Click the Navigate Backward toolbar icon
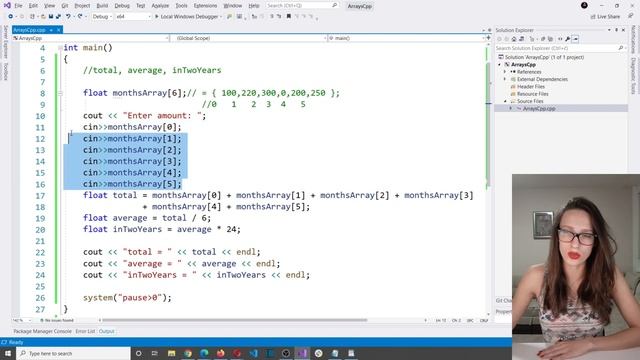 coord(10,17)
